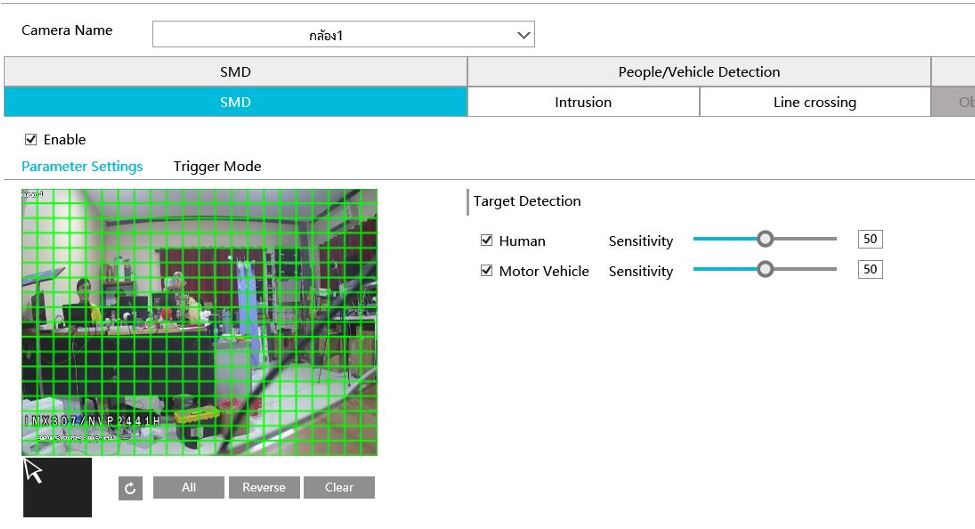This screenshot has width=975, height=529.
Task: Click the refresh icon beside the All button
Action: pos(130,488)
